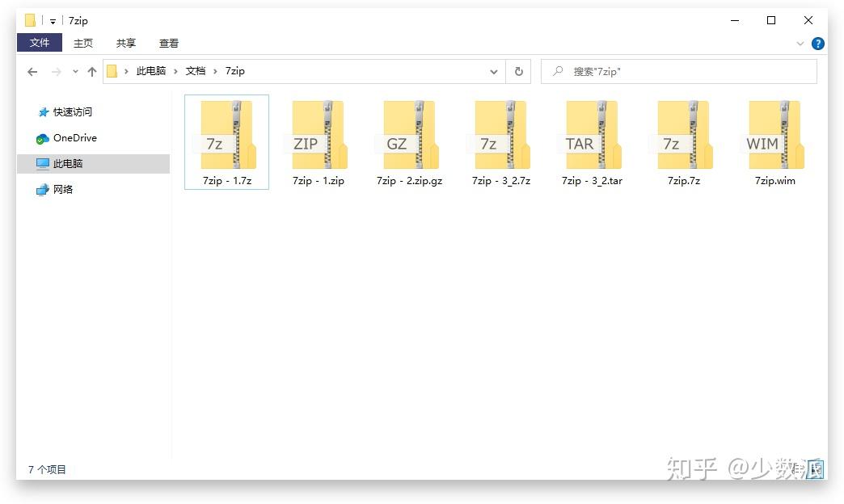Minimize the 7zip Explorer window
Screen dimensions: 844x504
pos(735,20)
